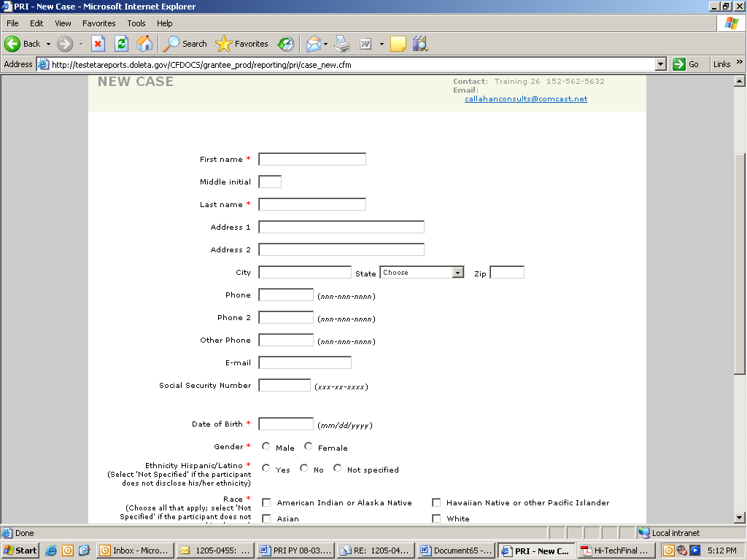
Task: Refresh the page using the Refresh icon
Action: [x=121, y=44]
